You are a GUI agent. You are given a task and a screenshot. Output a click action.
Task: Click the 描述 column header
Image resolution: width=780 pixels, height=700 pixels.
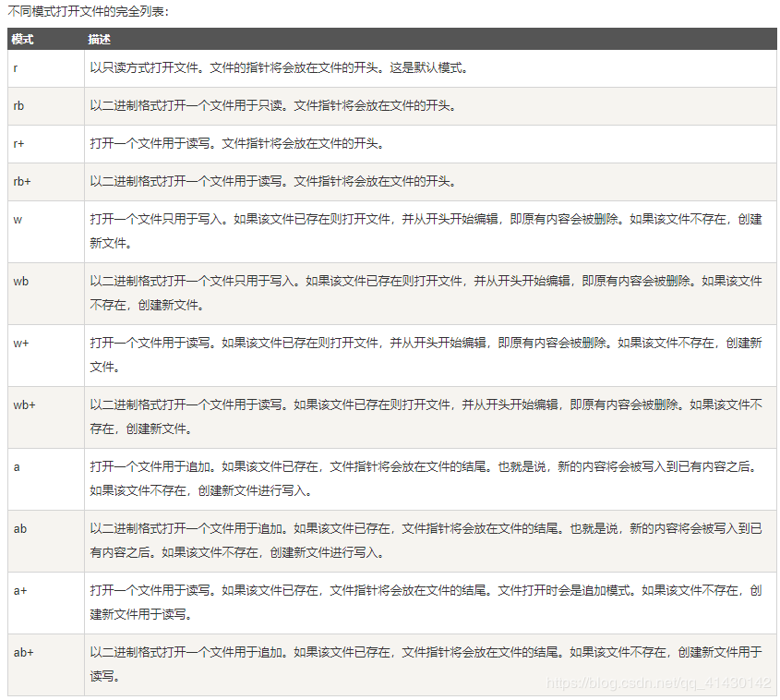point(100,40)
